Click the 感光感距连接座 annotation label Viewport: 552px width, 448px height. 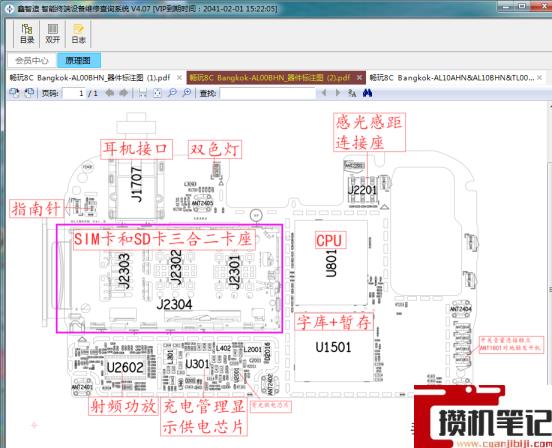tap(369, 132)
